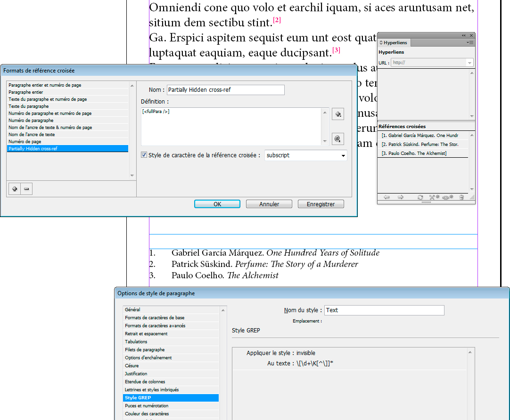Click the trash icon to delete selected hyperlink
The height and width of the screenshot is (420, 510).
pyautogui.click(x=462, y=197)
